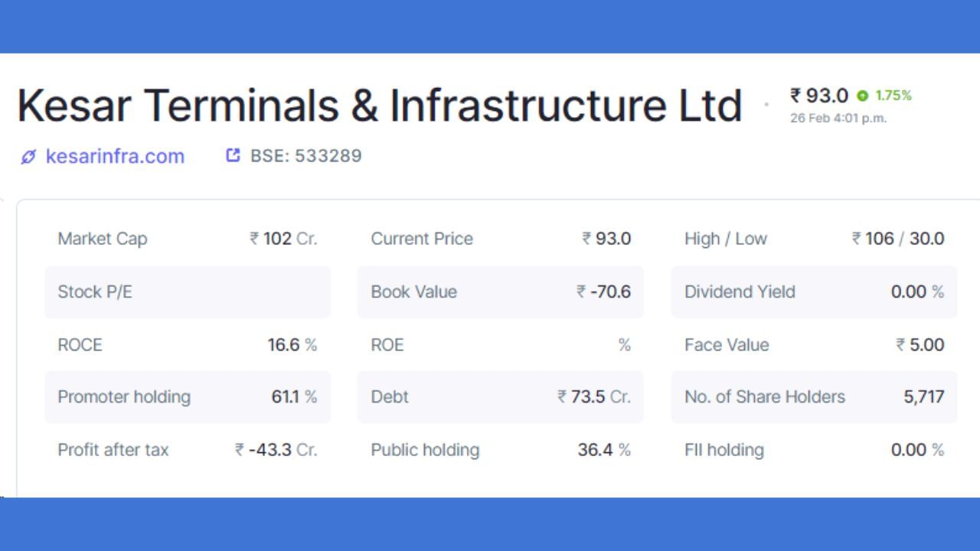Select the Market Cap row
Screen dimensions: 980x551
188,239
